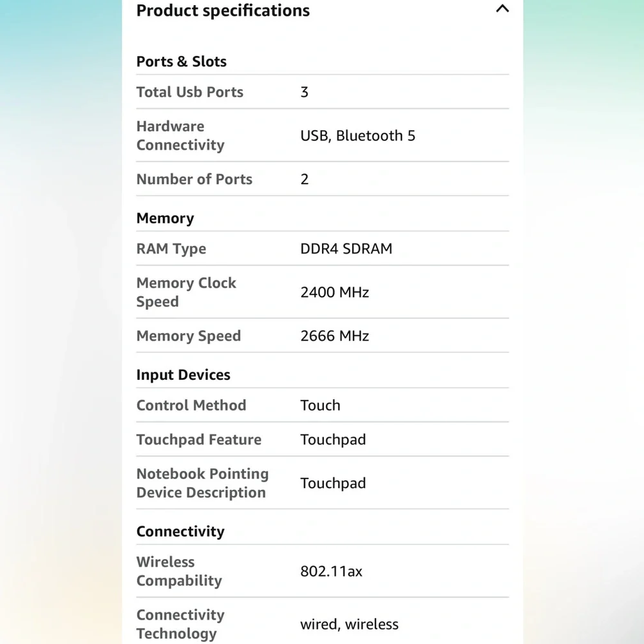Select the Hardware Connectivity label

pos(180,135)
